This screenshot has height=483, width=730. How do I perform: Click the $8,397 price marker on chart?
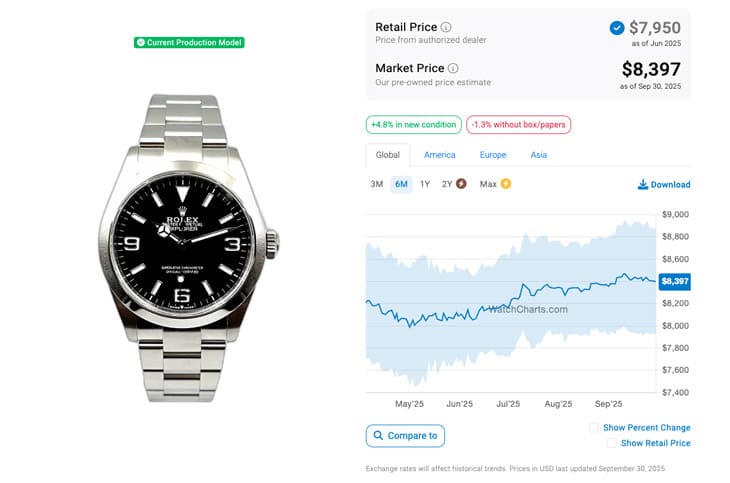(x=675, y=282)
